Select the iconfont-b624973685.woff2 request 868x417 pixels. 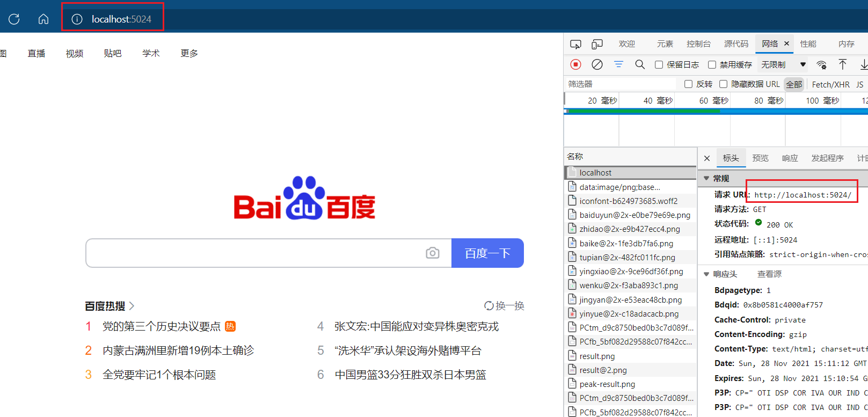point(630,201)
